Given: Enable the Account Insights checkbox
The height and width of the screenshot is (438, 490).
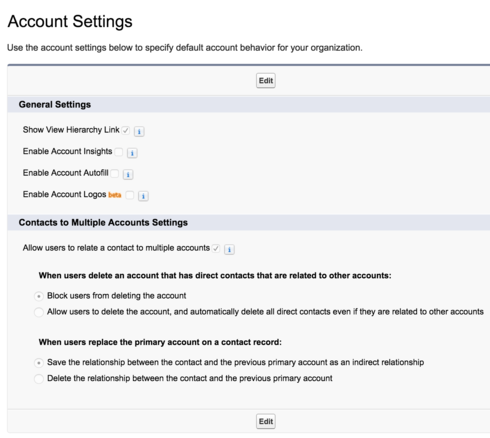Looking at the screenshot, I should coord(118,152).
